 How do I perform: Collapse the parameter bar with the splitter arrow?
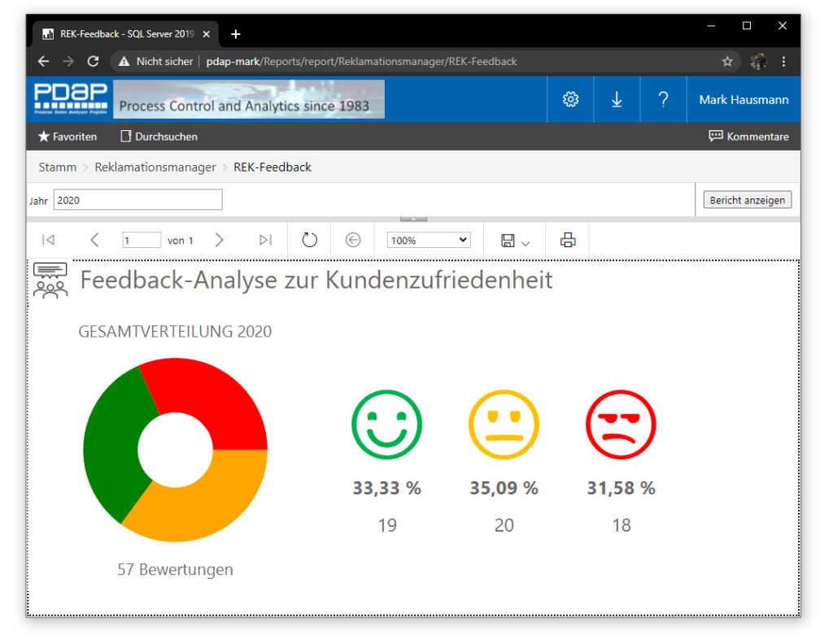coord(413,219)
